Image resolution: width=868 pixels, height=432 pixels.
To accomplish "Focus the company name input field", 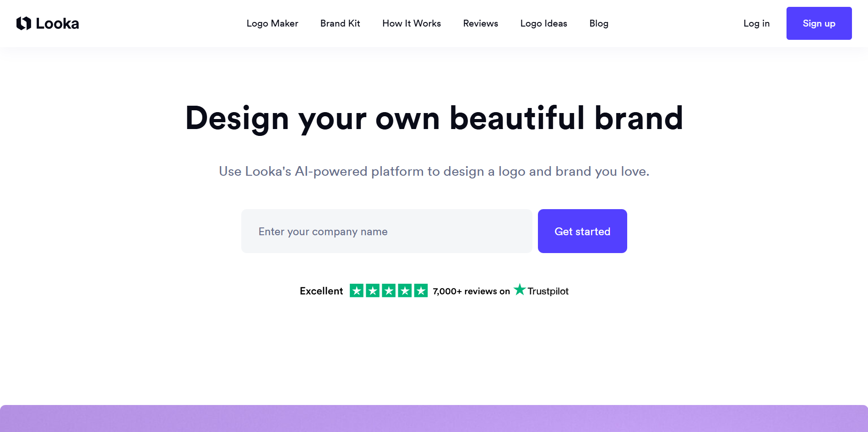I will pos(386,231).
